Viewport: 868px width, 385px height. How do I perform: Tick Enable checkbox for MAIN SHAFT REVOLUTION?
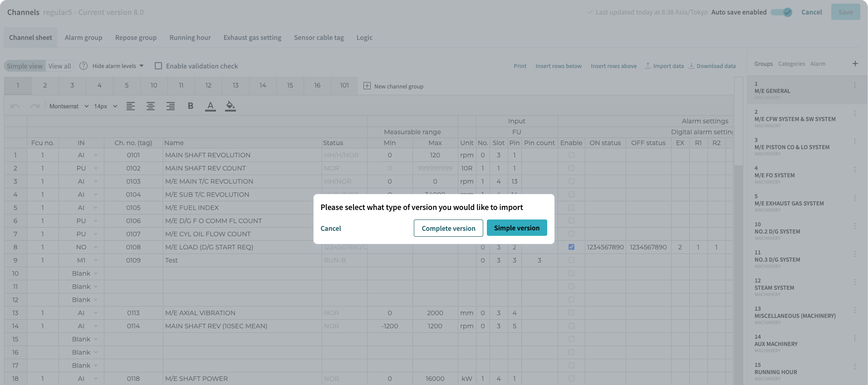[571, 155]
